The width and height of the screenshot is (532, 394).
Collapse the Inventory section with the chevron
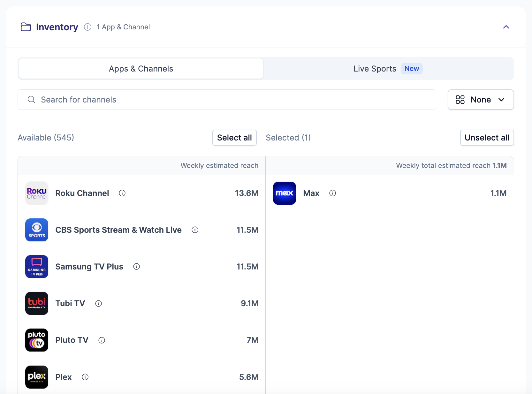coord(506,27)
